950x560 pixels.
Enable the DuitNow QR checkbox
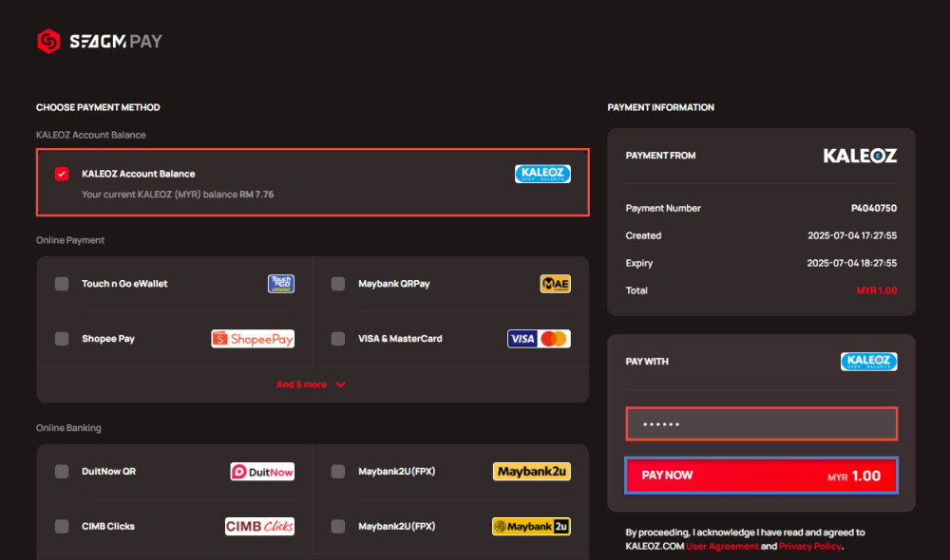point(62,472)
